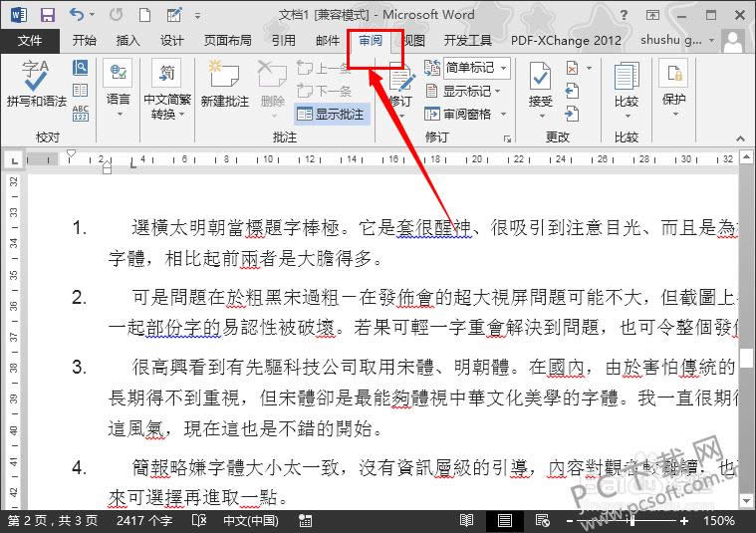This screenshot has height=533, width=756.
Task: Switch to Read Mode view in status bar
Action: pos(466,521)
